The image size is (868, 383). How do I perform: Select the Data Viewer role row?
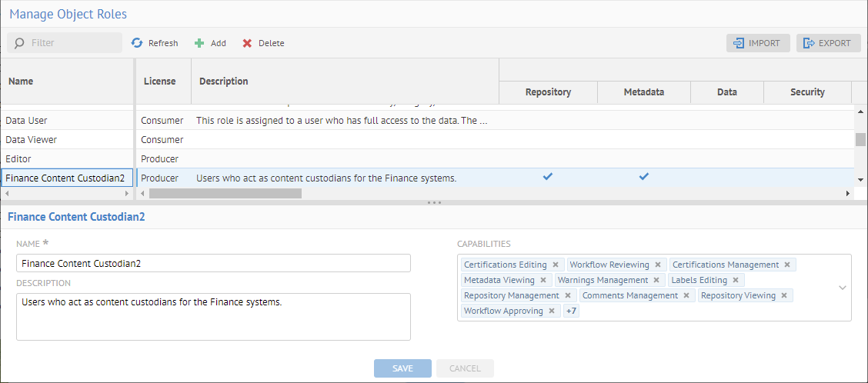click(32, 140)
